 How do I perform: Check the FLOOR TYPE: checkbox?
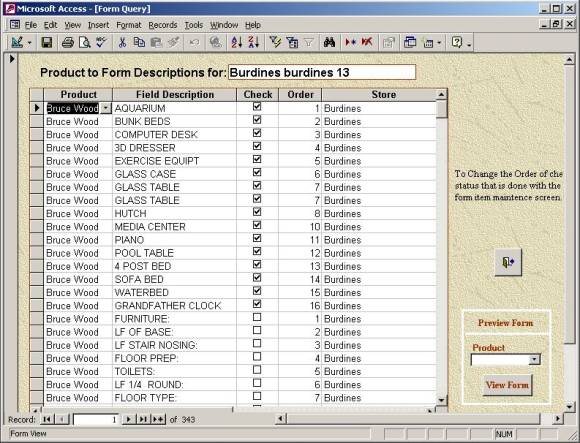click(257, 396)
